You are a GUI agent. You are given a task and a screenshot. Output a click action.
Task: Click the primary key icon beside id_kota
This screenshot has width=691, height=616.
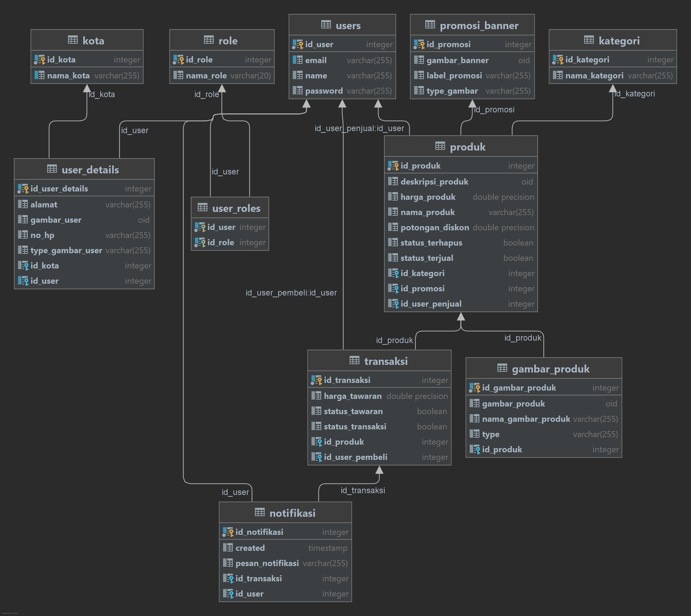point(41,60)
